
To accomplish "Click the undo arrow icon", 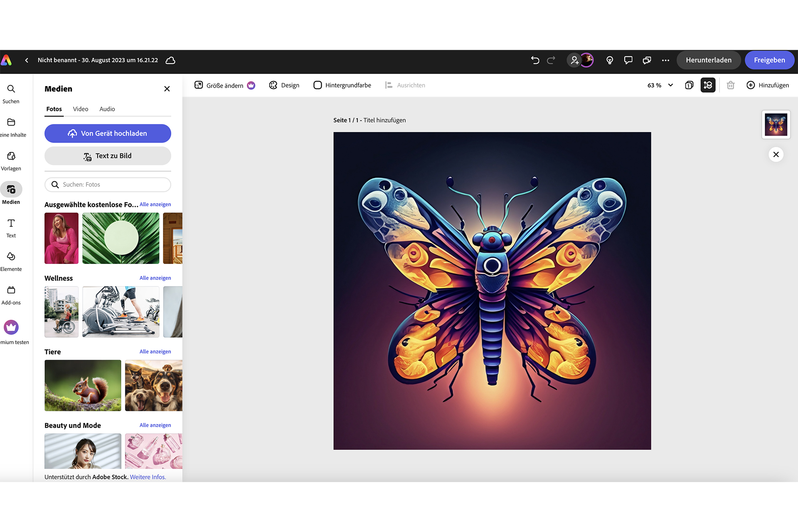I will (535, 60).
